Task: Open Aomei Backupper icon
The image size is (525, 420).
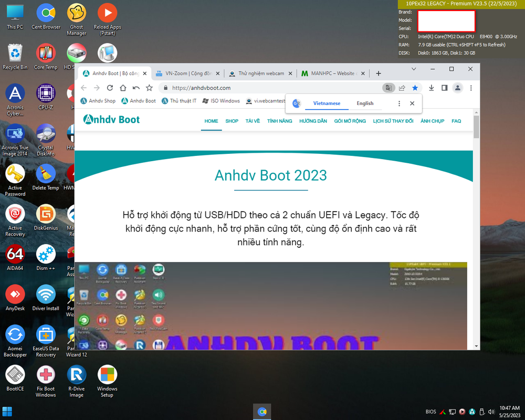Action: tap(15, 341)
